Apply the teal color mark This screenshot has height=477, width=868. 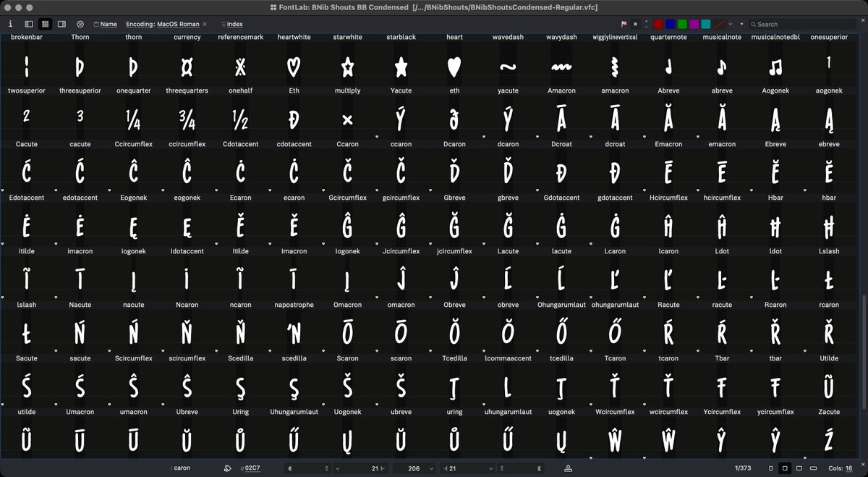706,24
